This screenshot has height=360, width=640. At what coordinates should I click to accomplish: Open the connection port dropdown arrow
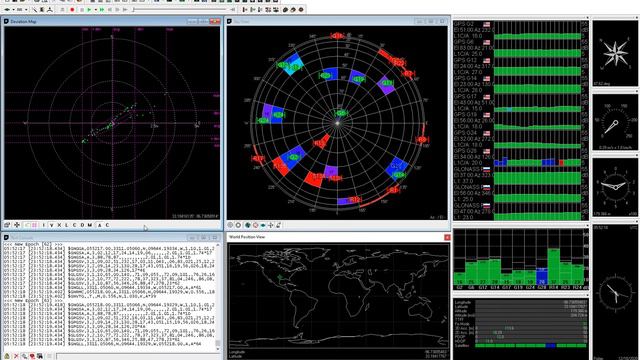click(13, 9)
